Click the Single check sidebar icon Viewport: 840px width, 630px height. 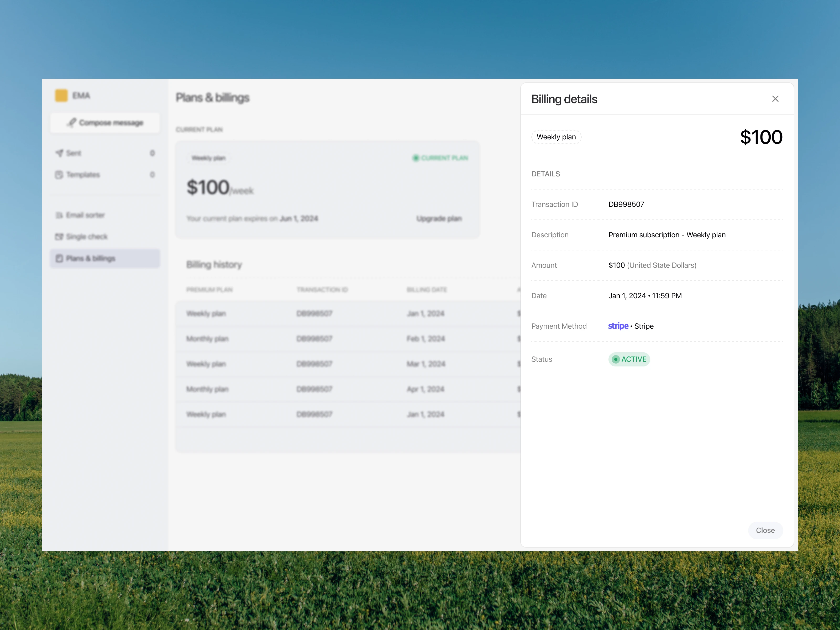[59, 237]
